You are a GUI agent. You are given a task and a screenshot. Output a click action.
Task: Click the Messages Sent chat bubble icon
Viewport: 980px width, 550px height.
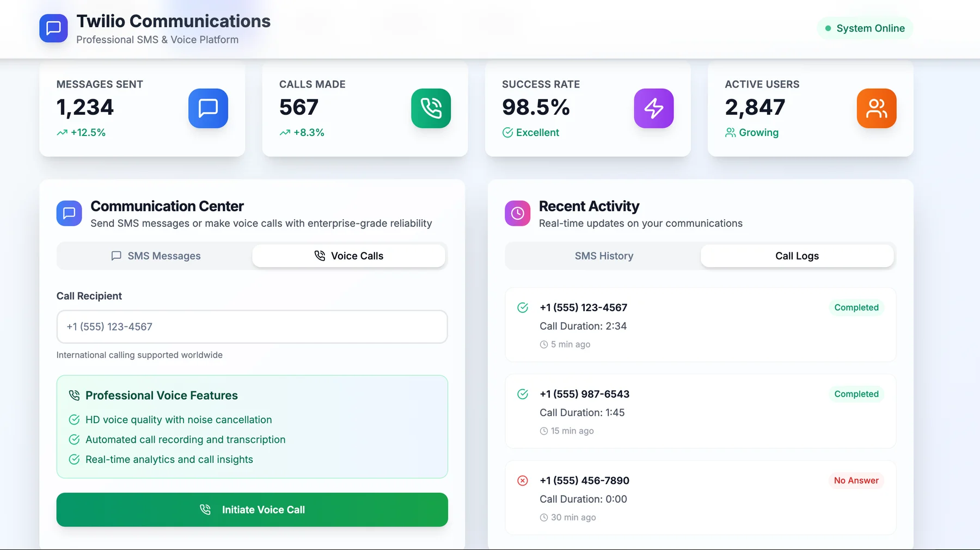click(208, 108)
